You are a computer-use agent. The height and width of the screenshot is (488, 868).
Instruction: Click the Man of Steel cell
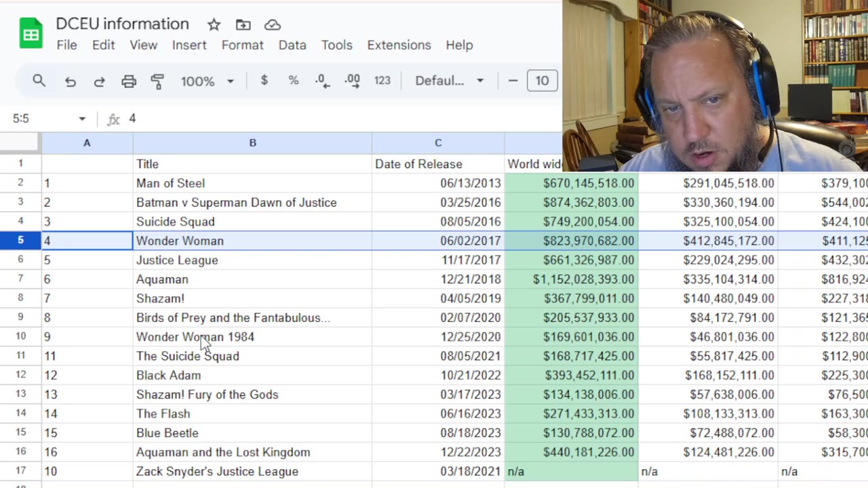tap(252, 183)
